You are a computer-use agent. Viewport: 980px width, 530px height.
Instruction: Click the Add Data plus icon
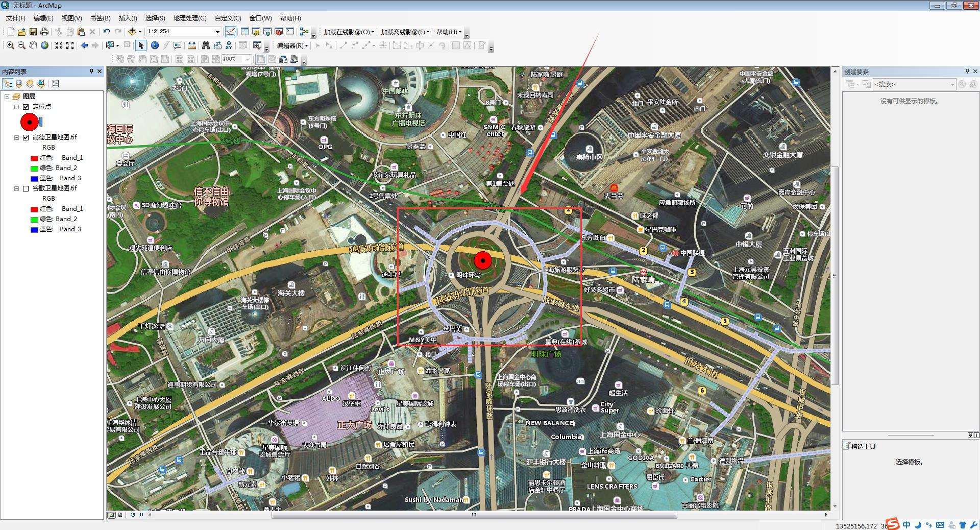pyautogui.click(x=132, y=32)
